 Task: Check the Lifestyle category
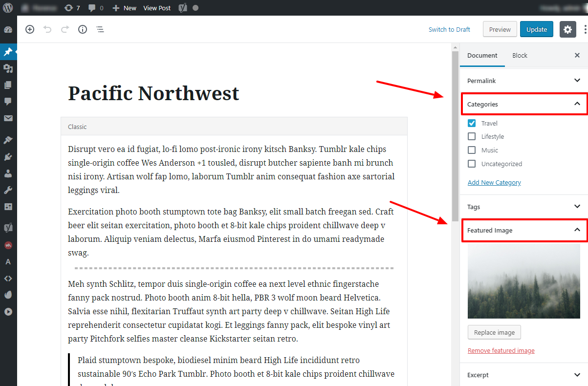coord(472,136)
